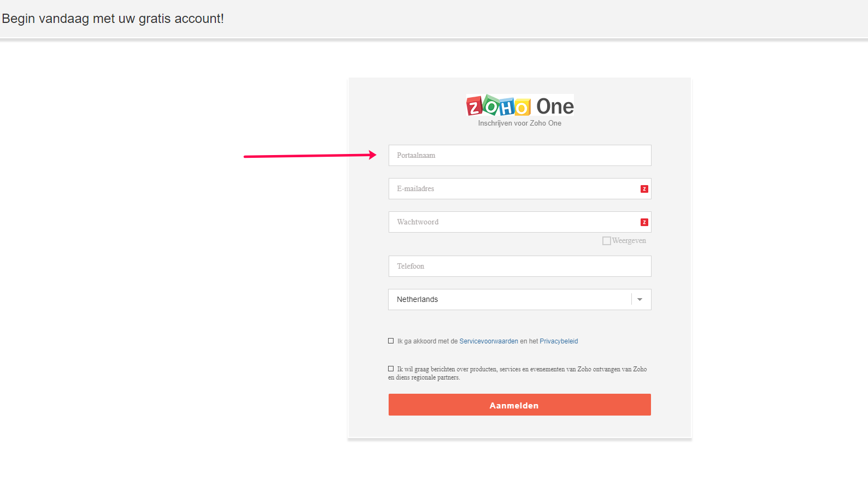Click the country dropdown arrow
The image size is (868, 480).
pos(640,299)
